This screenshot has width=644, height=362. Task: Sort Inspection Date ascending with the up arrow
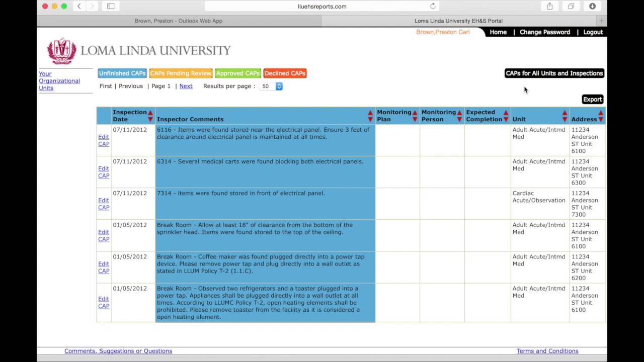tap(150, 113)
